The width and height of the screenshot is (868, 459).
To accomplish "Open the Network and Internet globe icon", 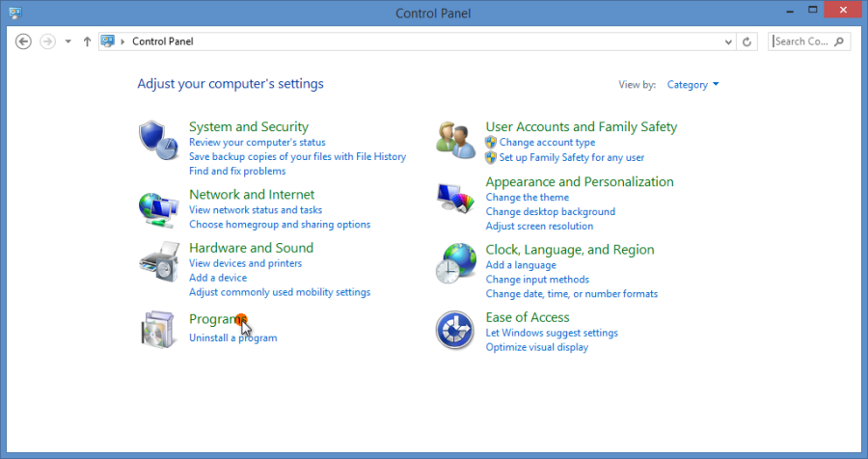I will pos(157,207).
